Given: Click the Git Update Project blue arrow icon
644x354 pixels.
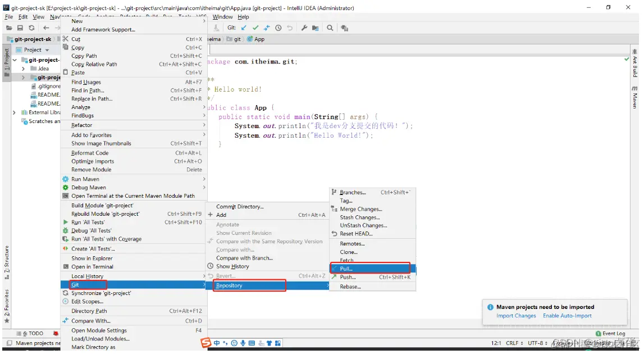Looking at the screenshot, I should 244,28.
